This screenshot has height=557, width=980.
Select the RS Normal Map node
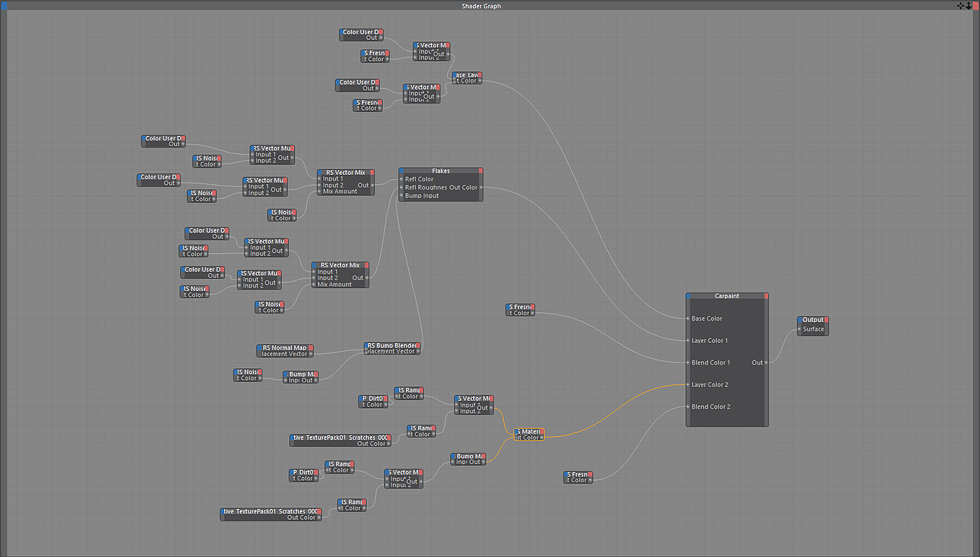284,348
